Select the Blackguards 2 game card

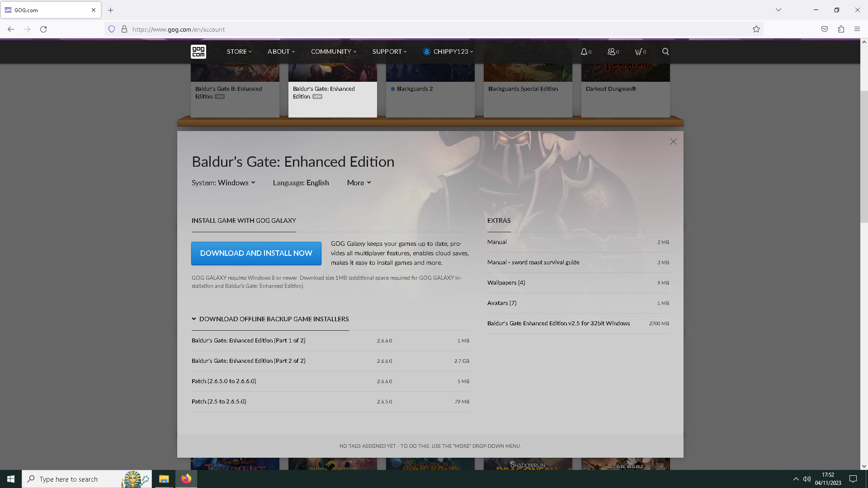tap(430, 90)
